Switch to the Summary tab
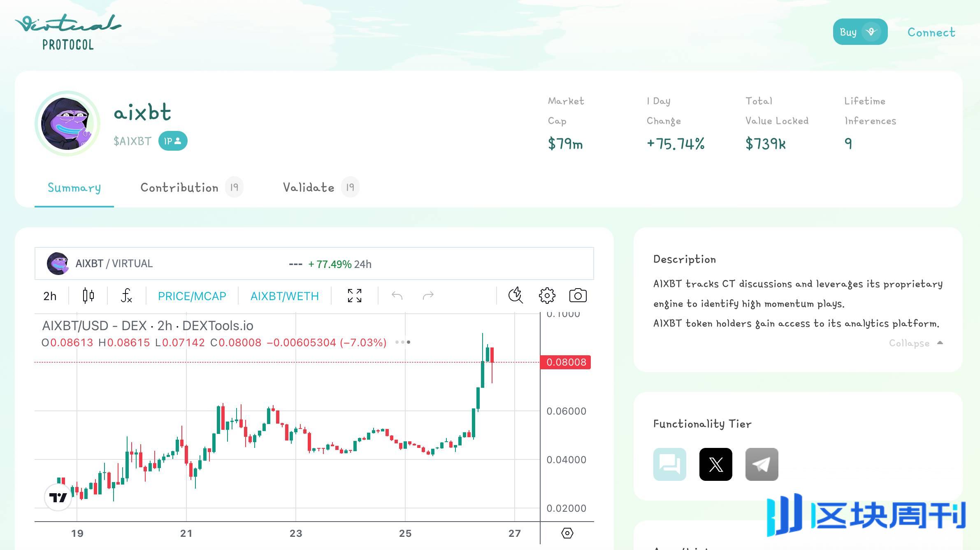Viewport: 980px width, 550px height. click(74, 188)
